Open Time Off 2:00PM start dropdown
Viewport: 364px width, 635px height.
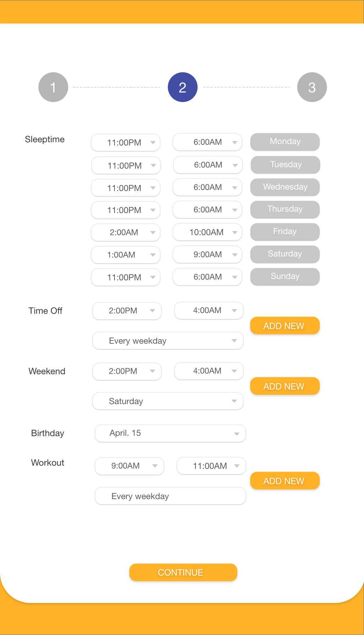(x=127, y=311)
